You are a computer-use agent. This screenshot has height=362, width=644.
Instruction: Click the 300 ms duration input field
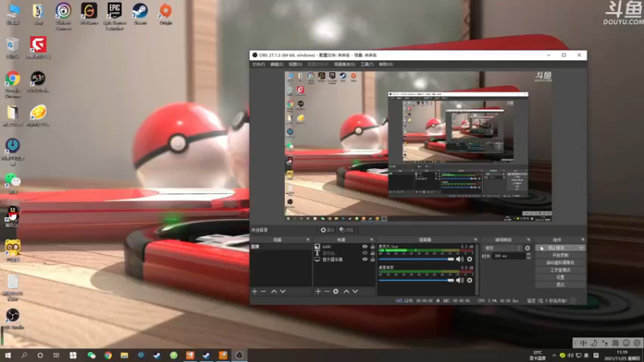509,256
